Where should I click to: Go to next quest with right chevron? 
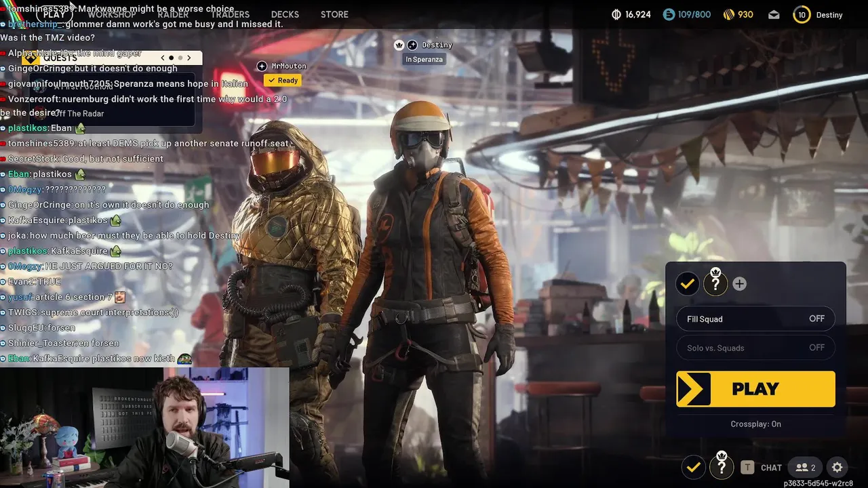point(189,58)
